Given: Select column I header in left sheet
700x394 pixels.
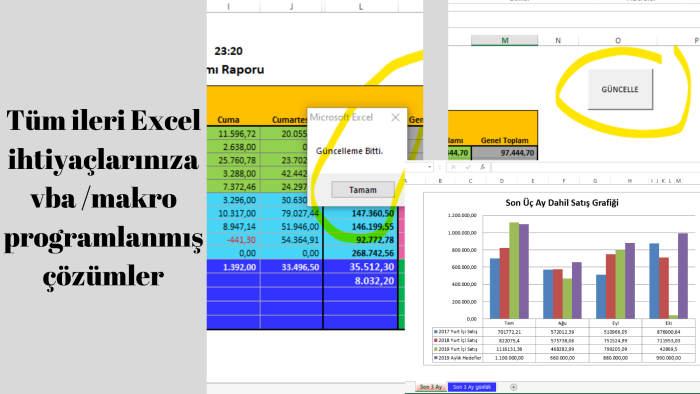Looking at the screenshot, I should 229,6.
